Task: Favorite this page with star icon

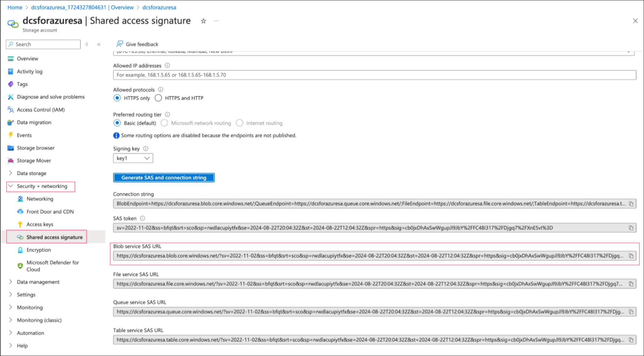Action: [x=203, y=21]
